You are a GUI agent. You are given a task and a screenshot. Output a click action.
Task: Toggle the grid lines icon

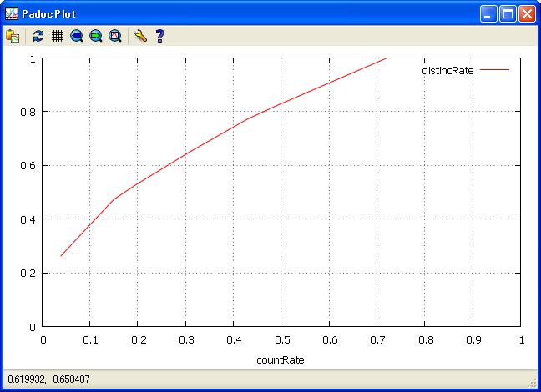58,36
